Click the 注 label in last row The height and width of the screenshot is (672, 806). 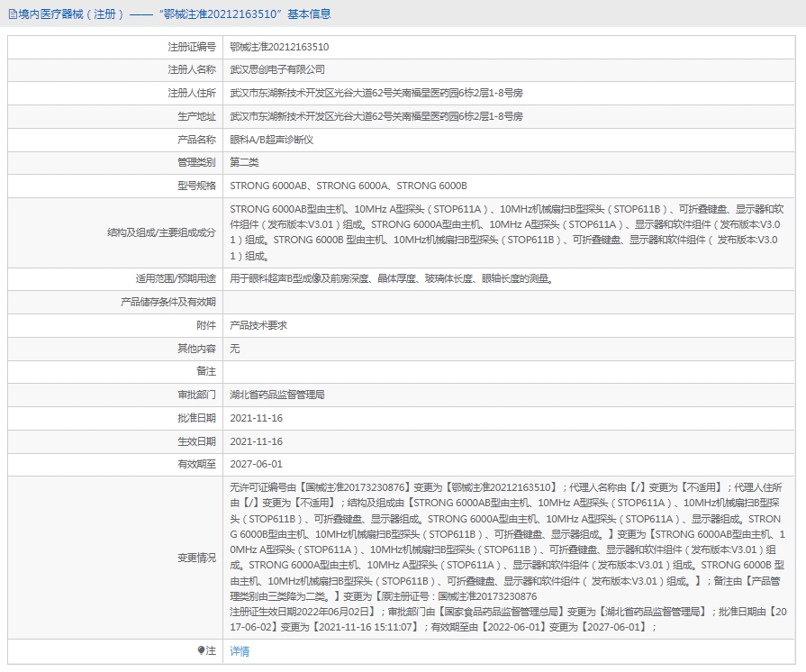(x=211, y=650)
